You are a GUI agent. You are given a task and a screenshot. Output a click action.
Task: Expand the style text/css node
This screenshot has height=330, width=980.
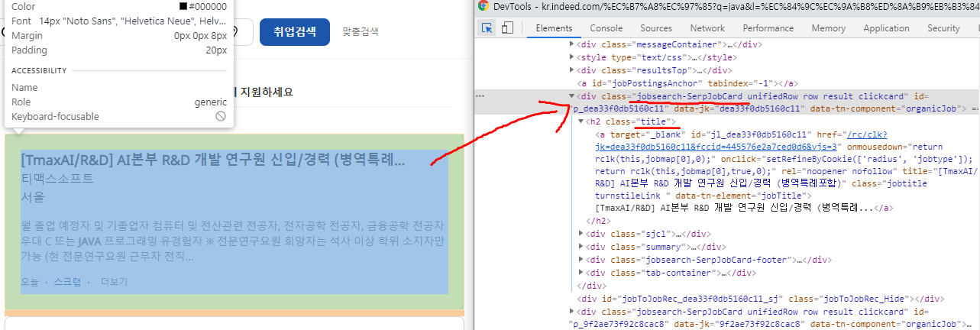(x=572, y=57)
